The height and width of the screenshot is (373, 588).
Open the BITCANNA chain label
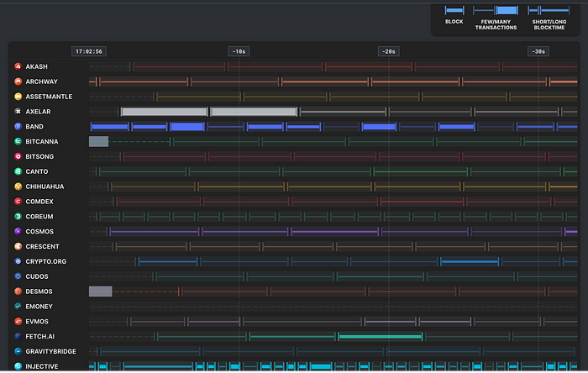(42, 142)
